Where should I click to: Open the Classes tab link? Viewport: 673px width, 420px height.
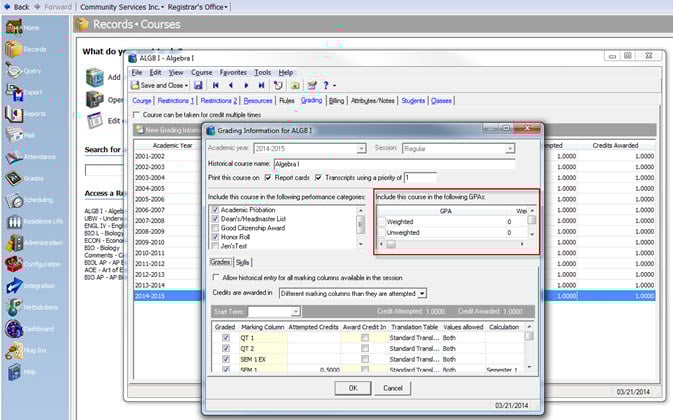(x=441, y=100)
